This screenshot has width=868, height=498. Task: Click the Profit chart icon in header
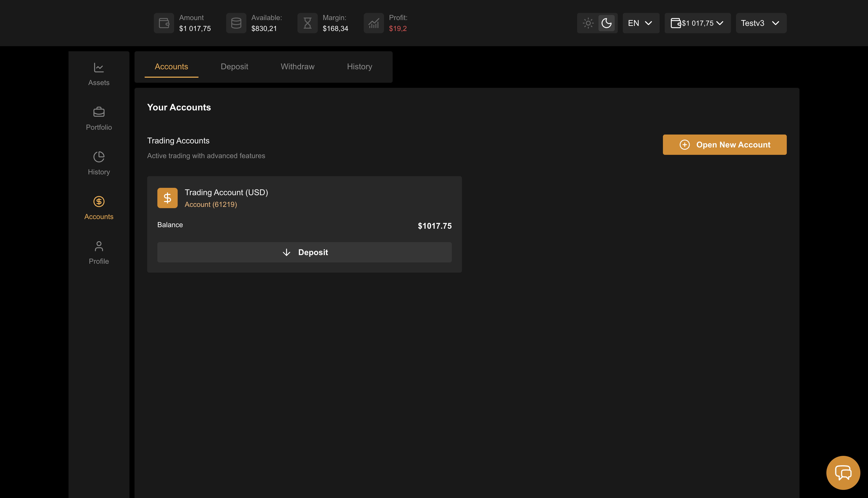[x=373, y=23]
